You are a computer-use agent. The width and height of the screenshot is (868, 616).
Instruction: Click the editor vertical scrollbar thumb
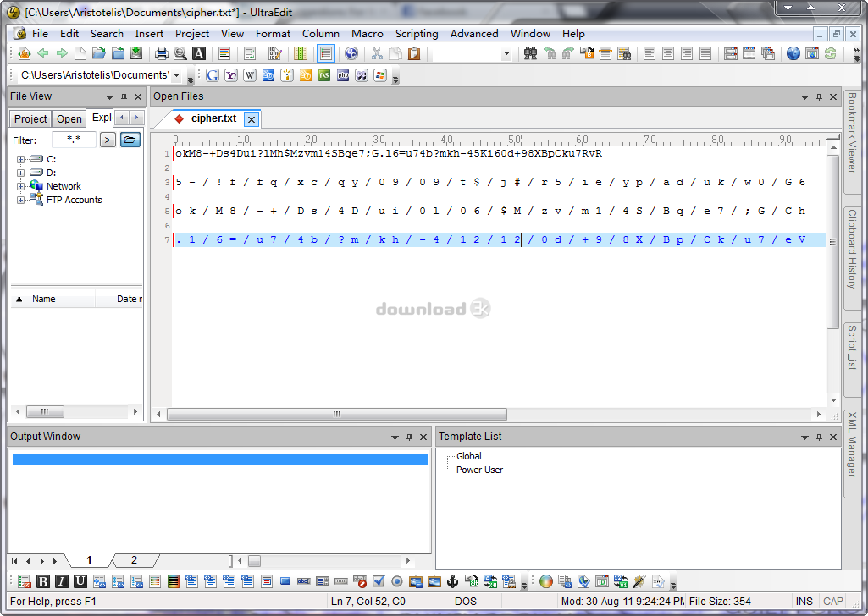(x=832, y=242)
